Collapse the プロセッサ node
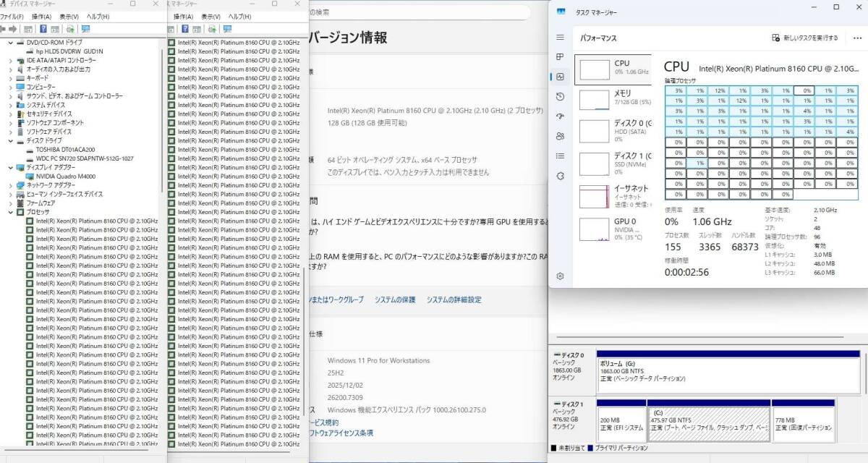The height and width of the screenshot is (463, 868). 10,212
